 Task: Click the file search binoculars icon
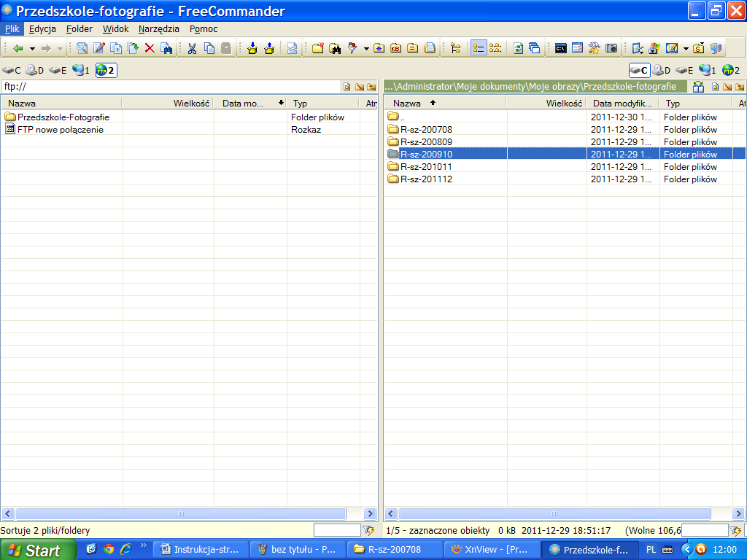coord(166,48)
